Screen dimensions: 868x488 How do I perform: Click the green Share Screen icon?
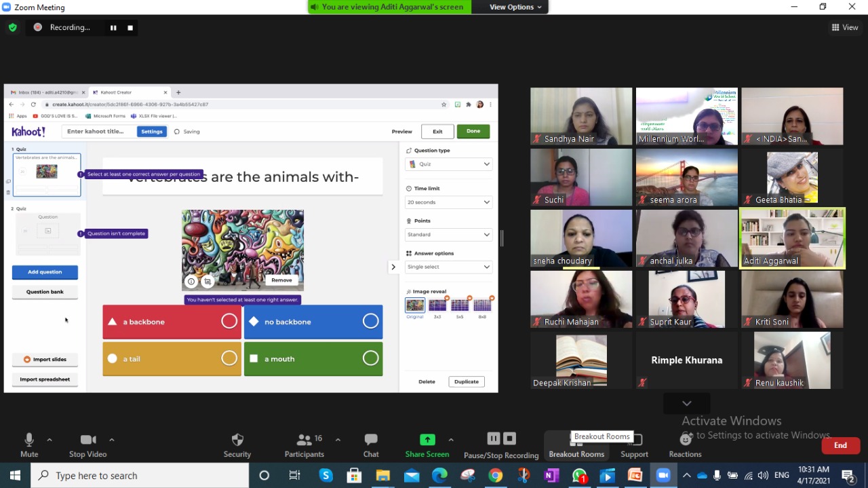tap(427, 440)
